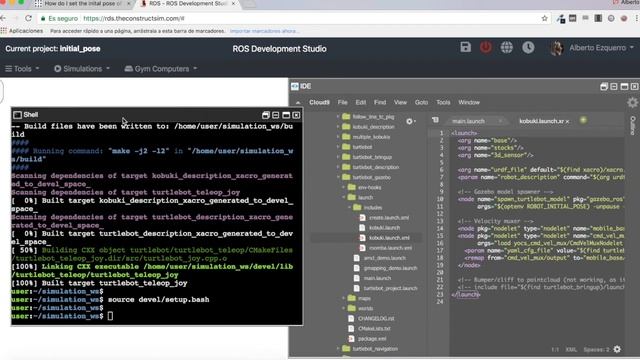Open the View menu in the IDE

[x=400, y=102]
